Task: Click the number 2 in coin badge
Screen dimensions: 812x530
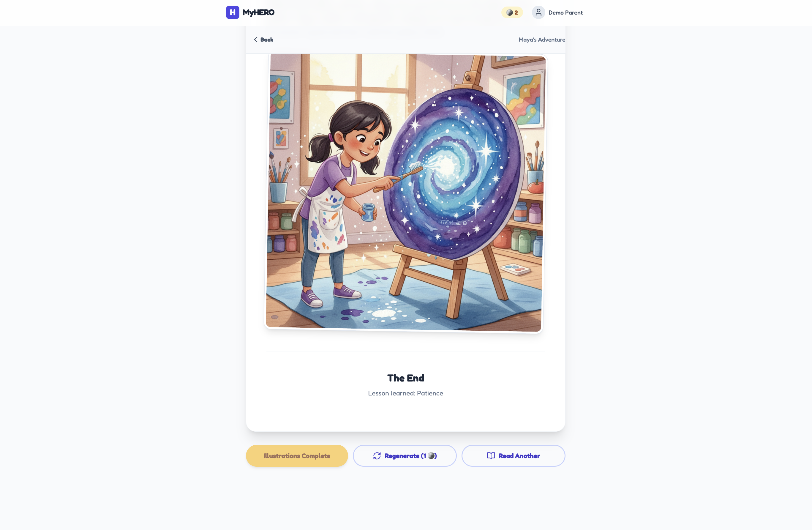Action: pos(516,13)
